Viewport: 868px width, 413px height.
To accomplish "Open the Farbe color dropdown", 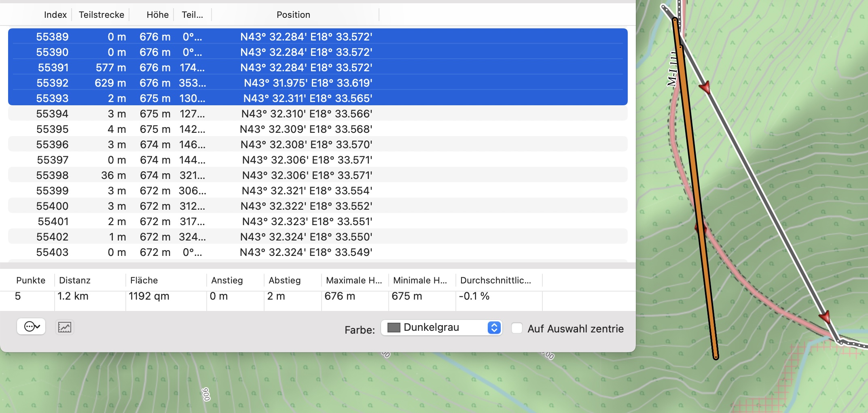I will tap(441, 328).
